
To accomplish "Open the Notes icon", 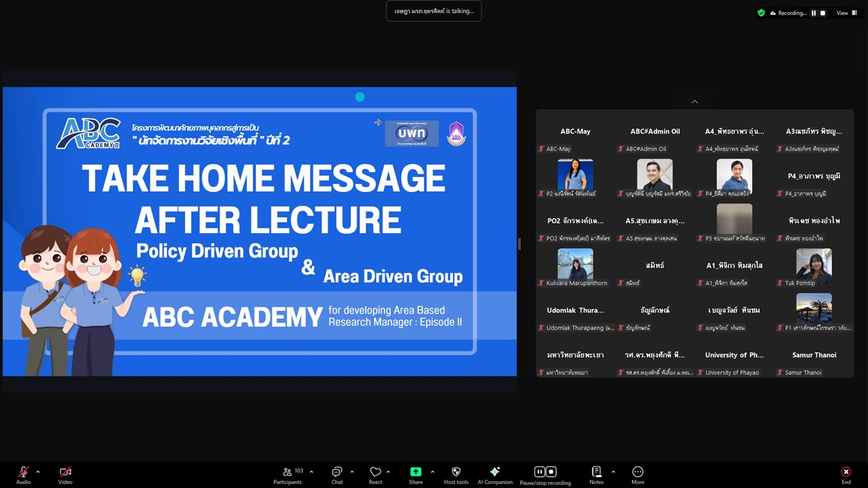I will point(596,472).
